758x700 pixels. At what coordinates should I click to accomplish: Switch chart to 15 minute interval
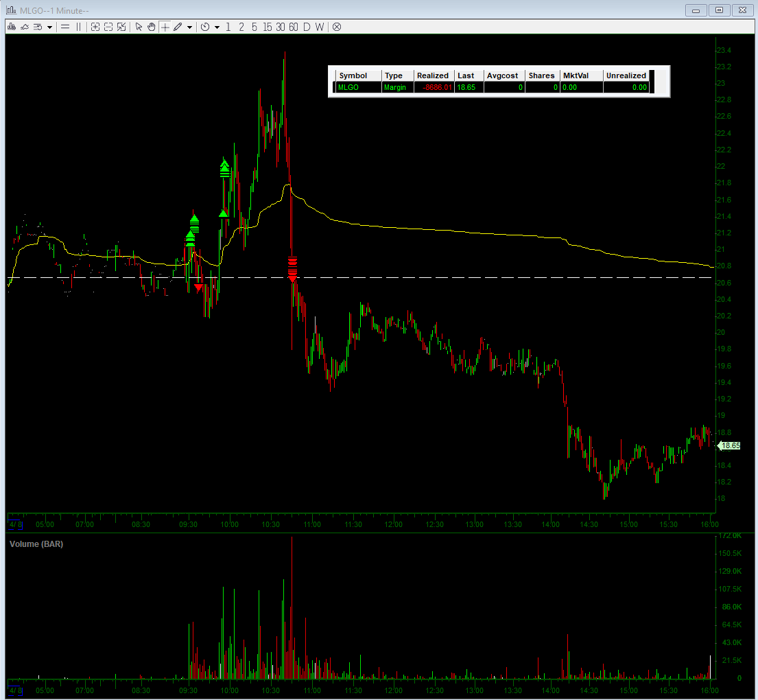pos(268,27)
